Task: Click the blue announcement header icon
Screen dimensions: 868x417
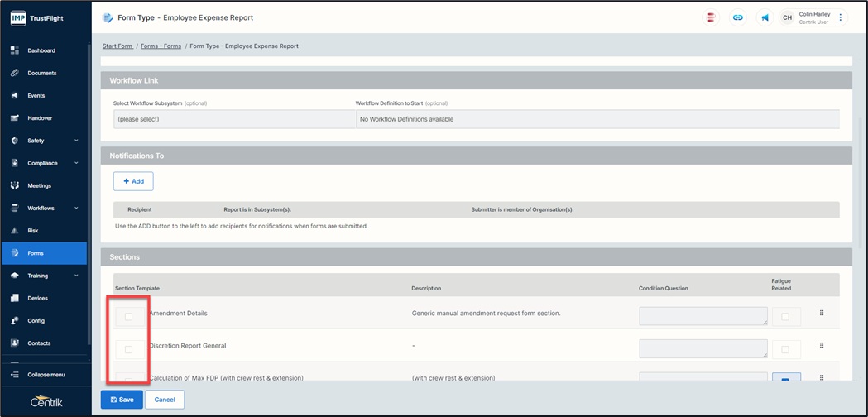Action: 765,17
